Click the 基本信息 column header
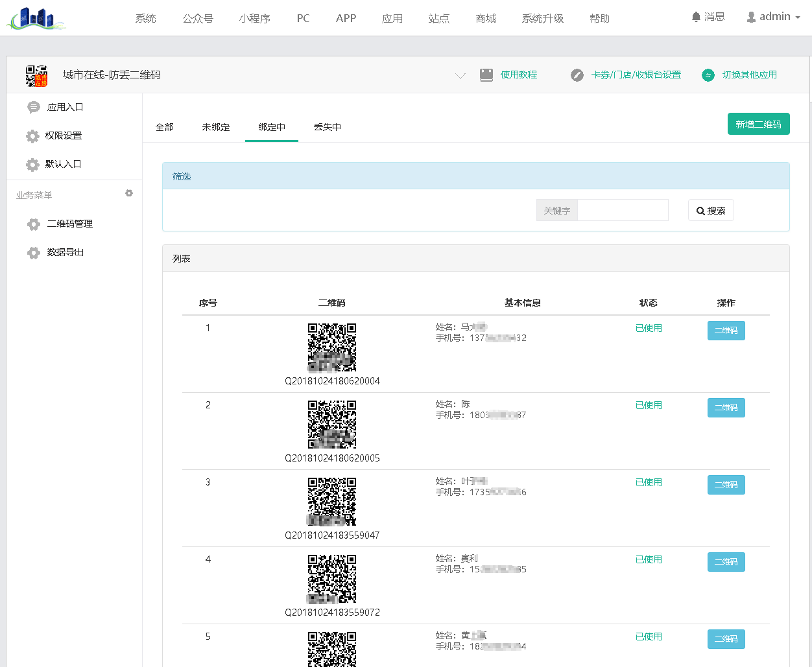Image resolution: width=812 pixels, height=667 pixels. click(523, 303)
